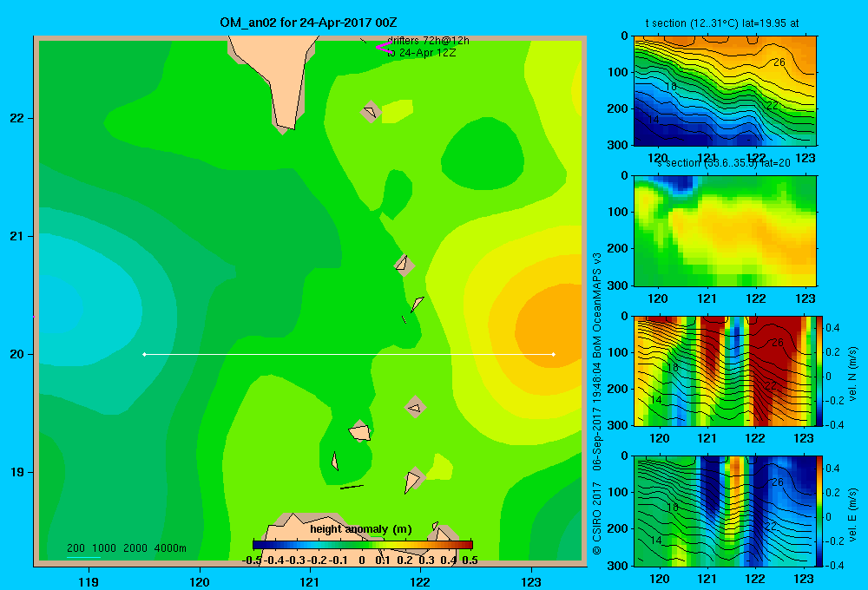
Task: Click the "0.5" tick on the height anomaly scale
Action: (470, 560)
